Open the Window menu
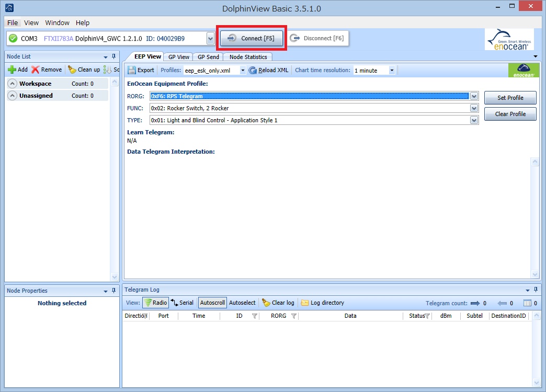The image size is (546, 392). (x=57, y=22)
